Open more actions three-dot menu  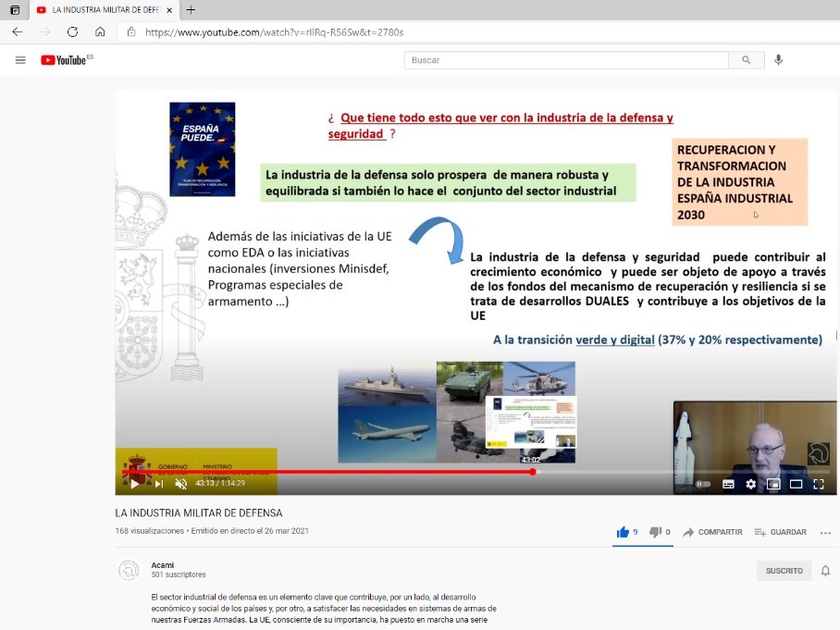[x=825, y=533]
